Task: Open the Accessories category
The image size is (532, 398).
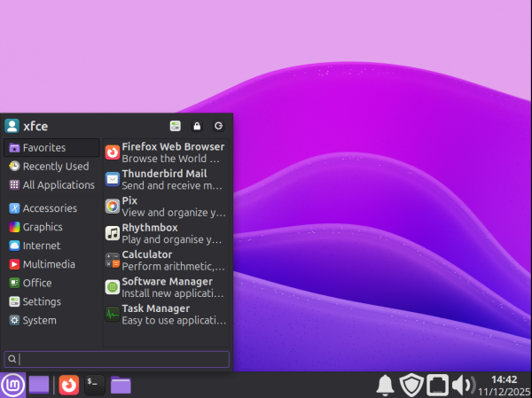Action: point(51,208)
